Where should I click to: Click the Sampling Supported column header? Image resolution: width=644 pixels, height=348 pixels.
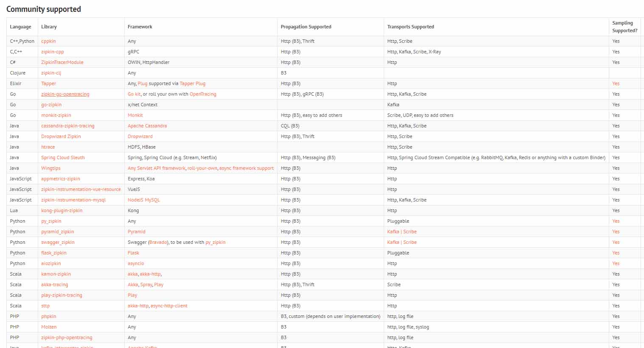click(624, 27)
